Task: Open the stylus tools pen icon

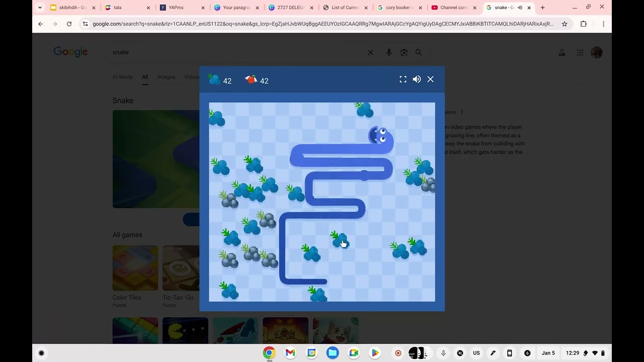Action: 493,353
